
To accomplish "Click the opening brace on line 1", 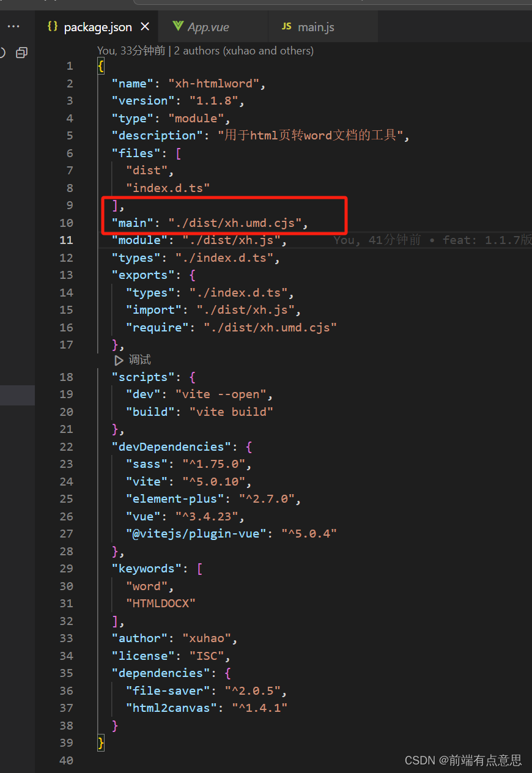I will pos(100,65).
